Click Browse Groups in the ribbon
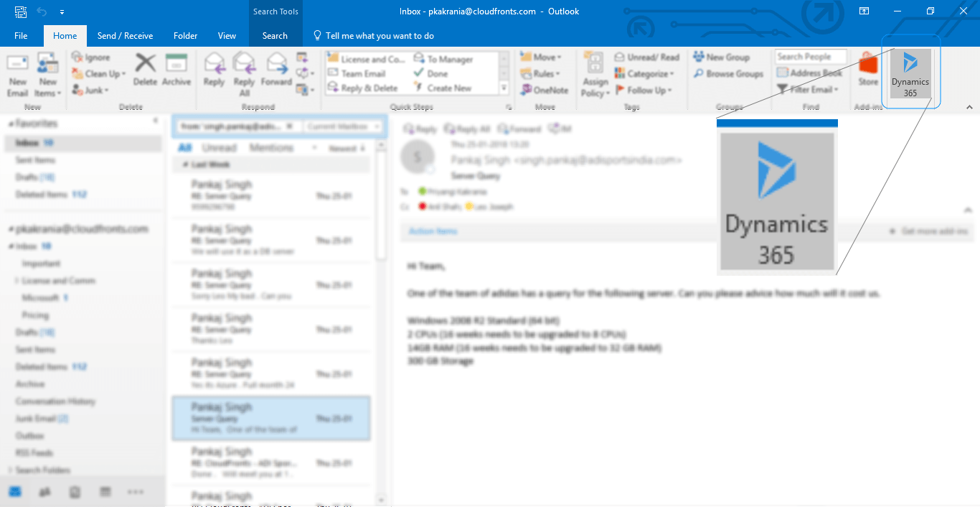Viewport: 980px width, 507px height. (727, 74)
